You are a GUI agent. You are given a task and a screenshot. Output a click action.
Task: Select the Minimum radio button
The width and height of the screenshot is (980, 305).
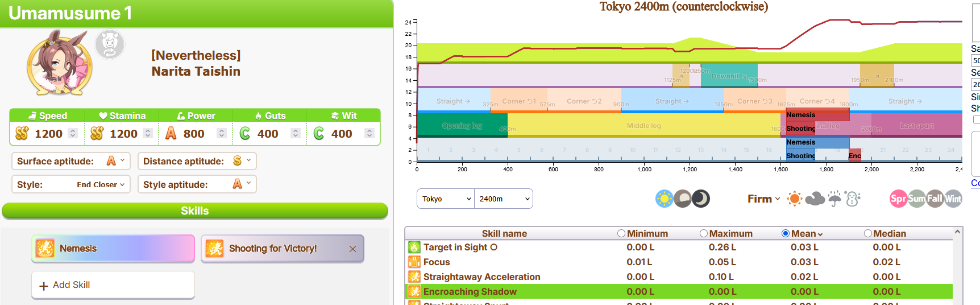[x=621, y=233]
